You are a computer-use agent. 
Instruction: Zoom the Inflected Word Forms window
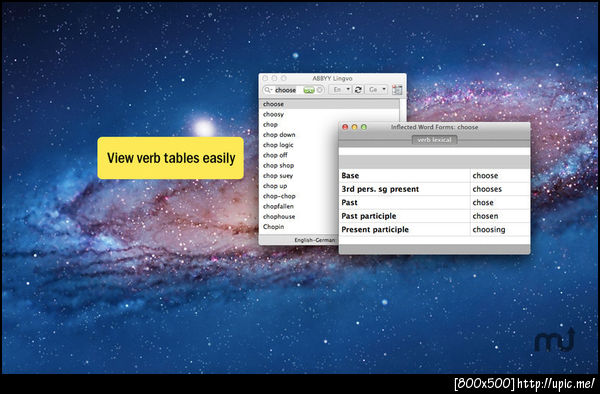tap(364, 127)
